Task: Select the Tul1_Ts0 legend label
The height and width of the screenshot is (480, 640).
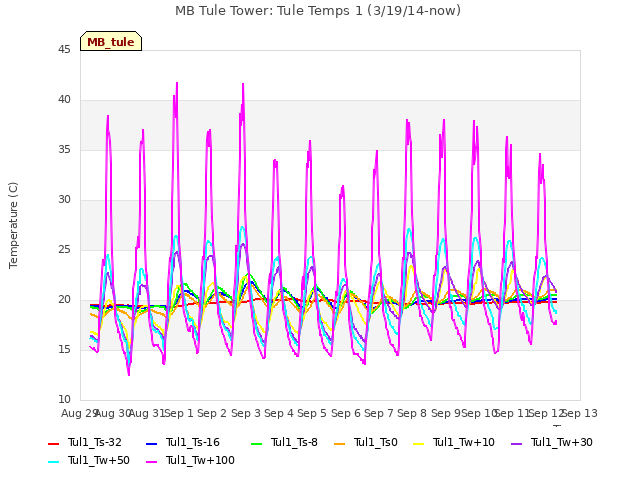Action: 376,442
